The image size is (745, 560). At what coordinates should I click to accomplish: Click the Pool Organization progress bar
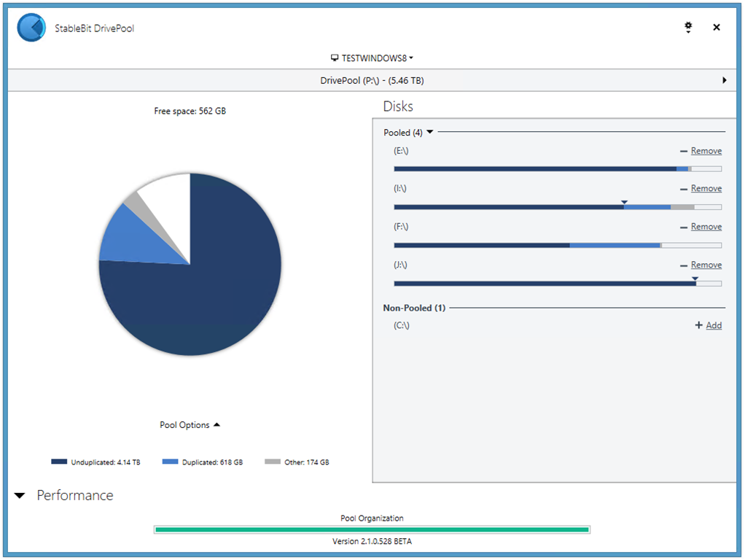pyautogui.click(x=372, y=529)
